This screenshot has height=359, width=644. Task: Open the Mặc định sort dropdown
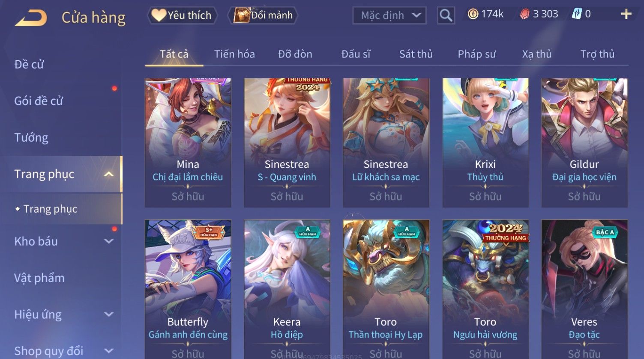[389, 16]
